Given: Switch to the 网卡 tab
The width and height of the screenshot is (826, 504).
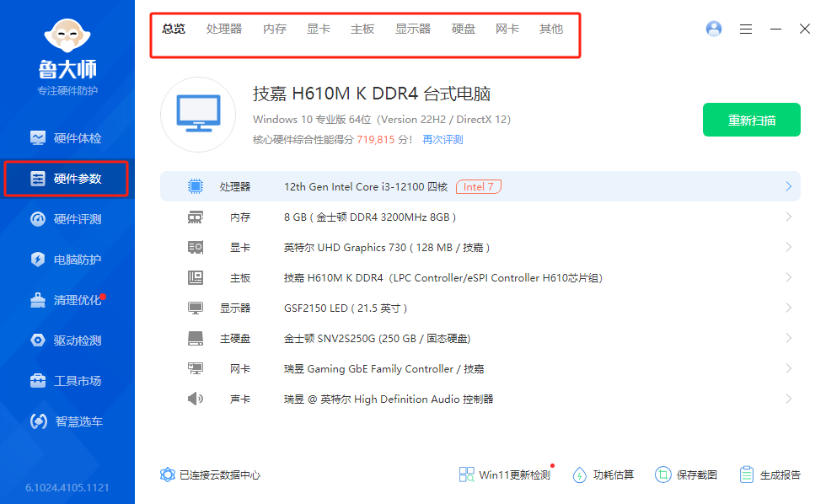Looking at the screenshot, I should coord(507,29).
